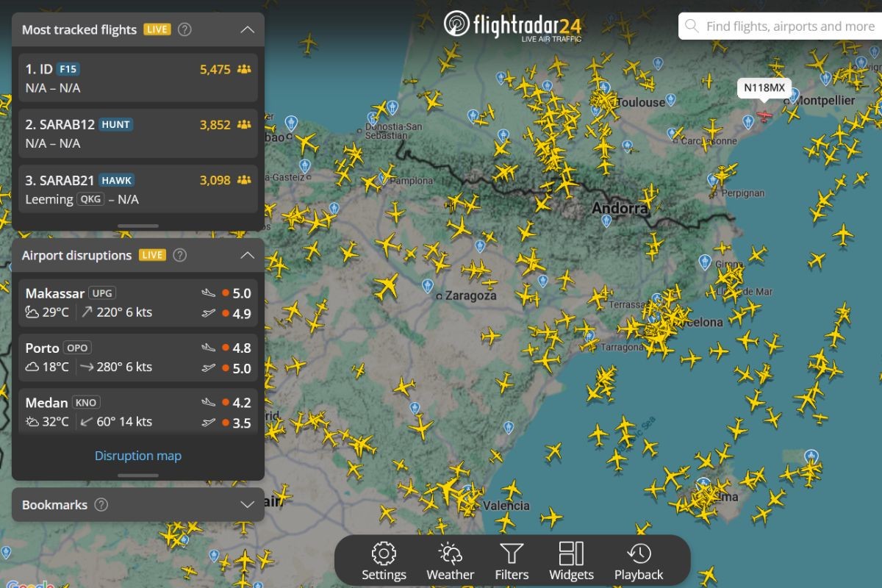This screenshot has height=588, width=882.
Task: Click the Most tracked flights panel resize handle
Action: pos(138,226)
